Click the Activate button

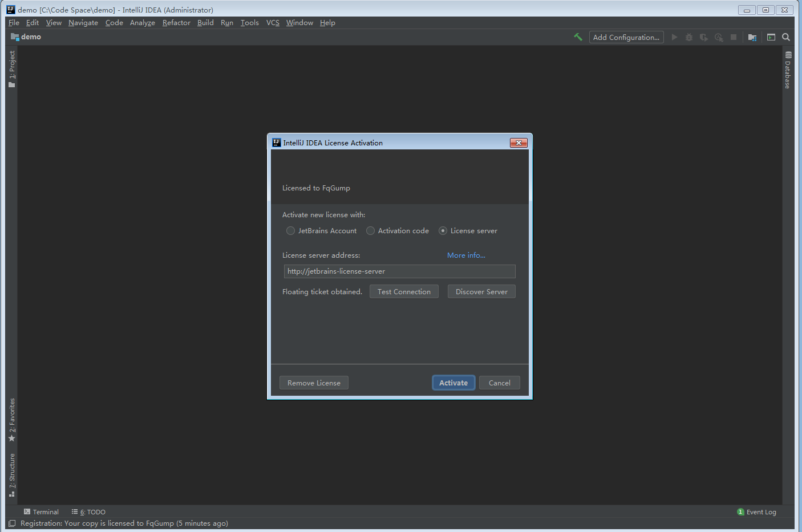(x=453, y=383)
